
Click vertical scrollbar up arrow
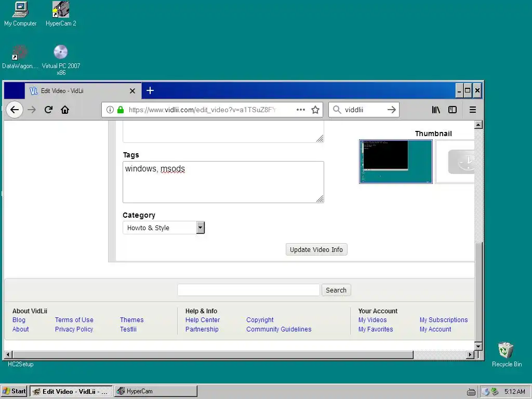[x=478, y=125]
